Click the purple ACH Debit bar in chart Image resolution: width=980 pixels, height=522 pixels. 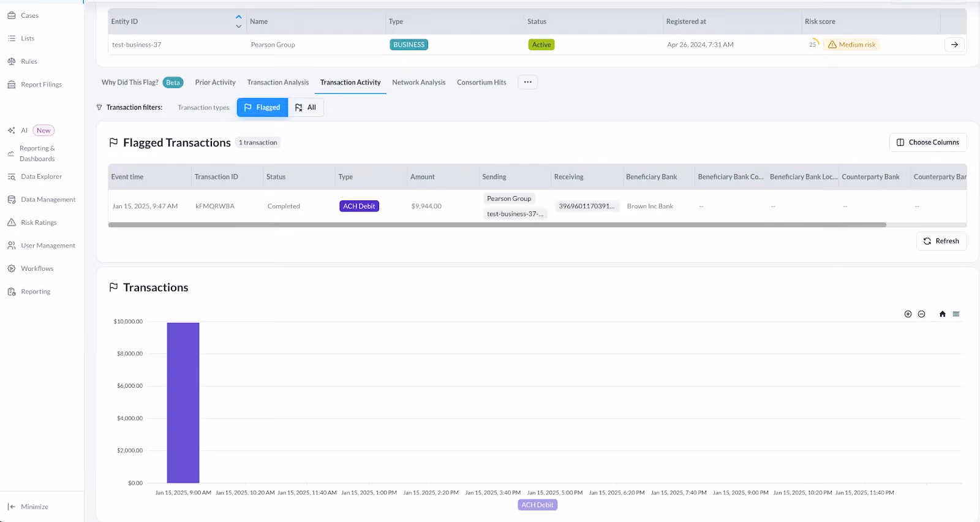(183, 403)
